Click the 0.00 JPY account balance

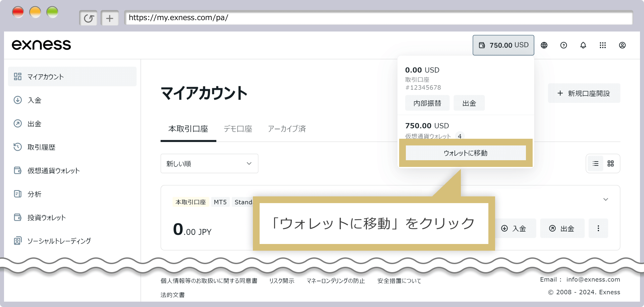pyautogui.click(x=192, y=230)
